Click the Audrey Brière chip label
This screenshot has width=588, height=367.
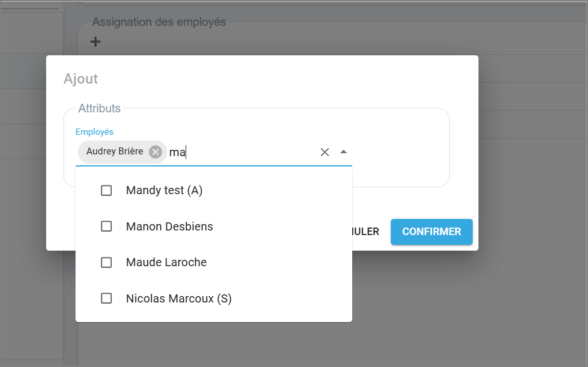[x=115, y=152]
